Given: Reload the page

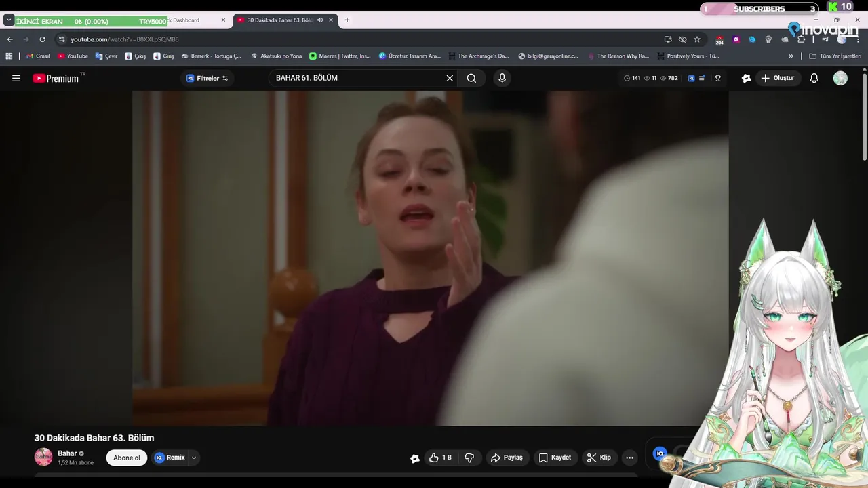Looking at the screenshot, I should click(x=42, y=39).
